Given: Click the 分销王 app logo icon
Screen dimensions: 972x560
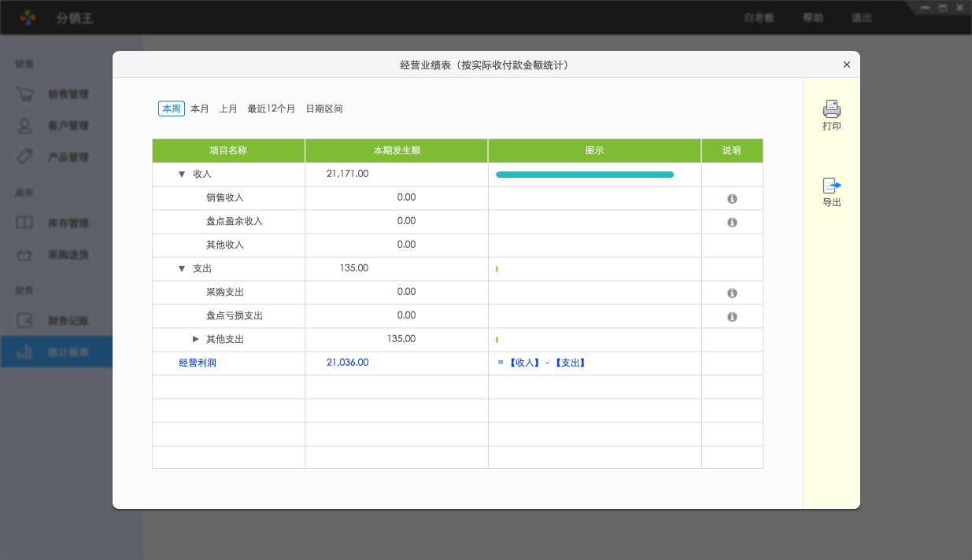Looking at the screenshot, I should tap(28, 17).
